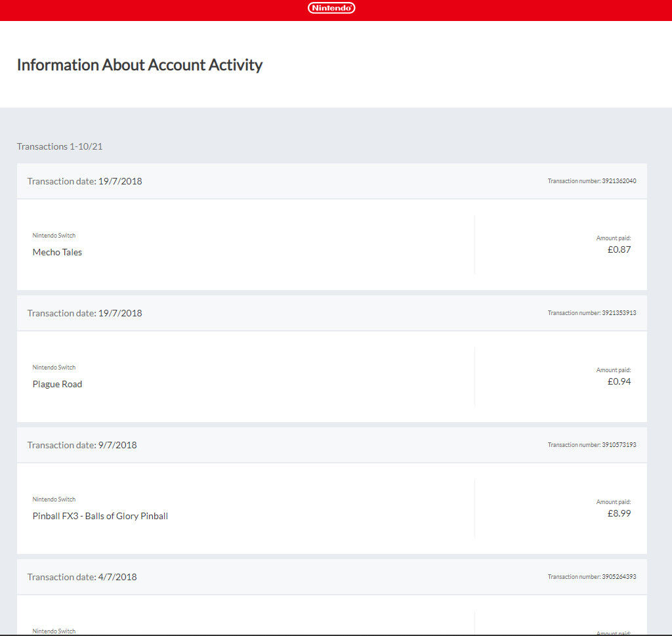672x636 pixels.
Task: Click the £0.94 amount paid
Action: click(x=619, y=381)
